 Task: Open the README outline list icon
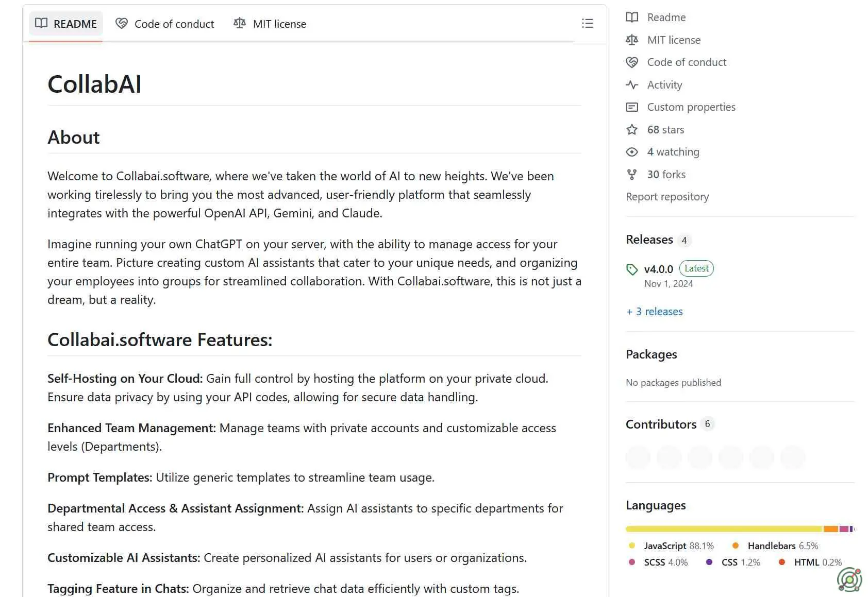(587, 23)
